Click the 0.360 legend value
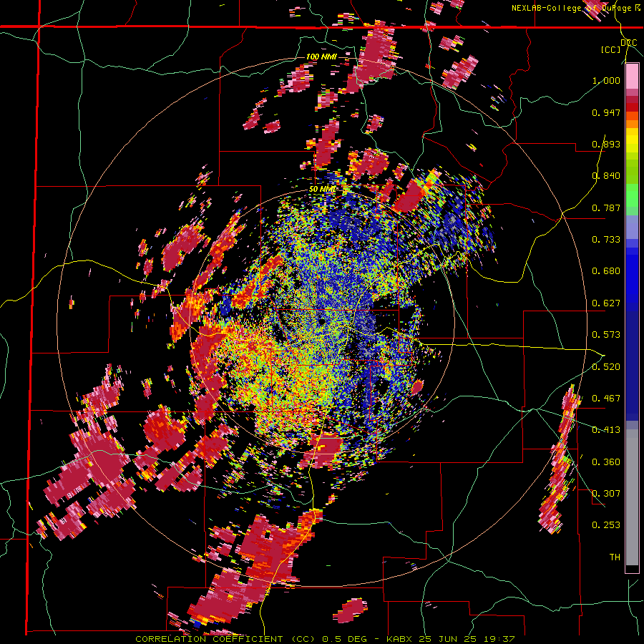644x644 pixels. click(606, 462)
